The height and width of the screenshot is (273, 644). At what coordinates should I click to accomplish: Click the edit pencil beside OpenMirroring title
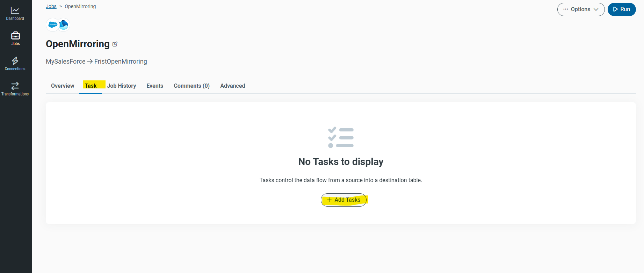(115, 44)
